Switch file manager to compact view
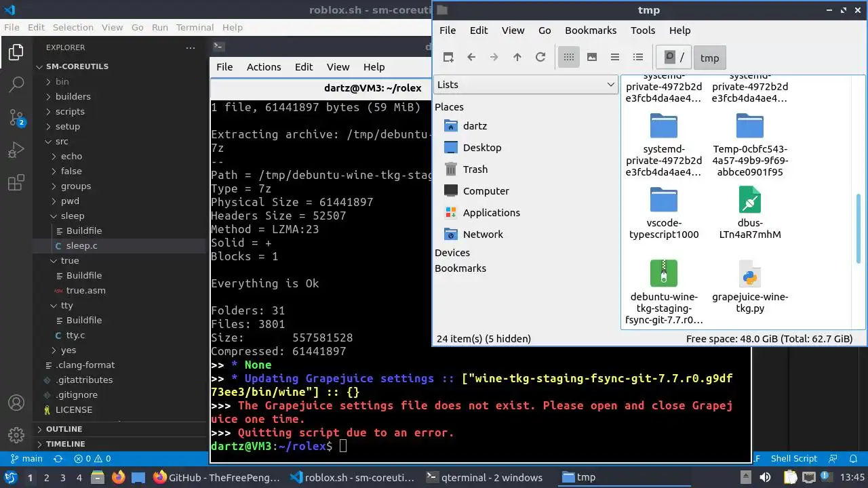This screenshot has height=488, width=868. click(615, 57)
